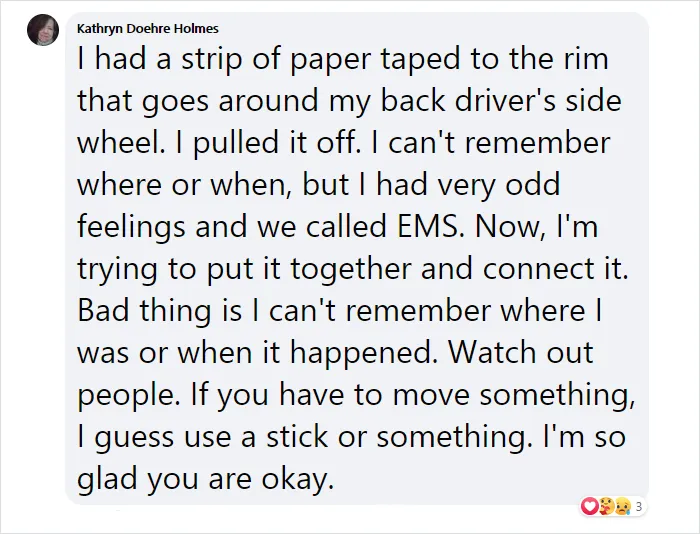Open Kathryn Doehre Holmes' profile picture

pos(43,29)
